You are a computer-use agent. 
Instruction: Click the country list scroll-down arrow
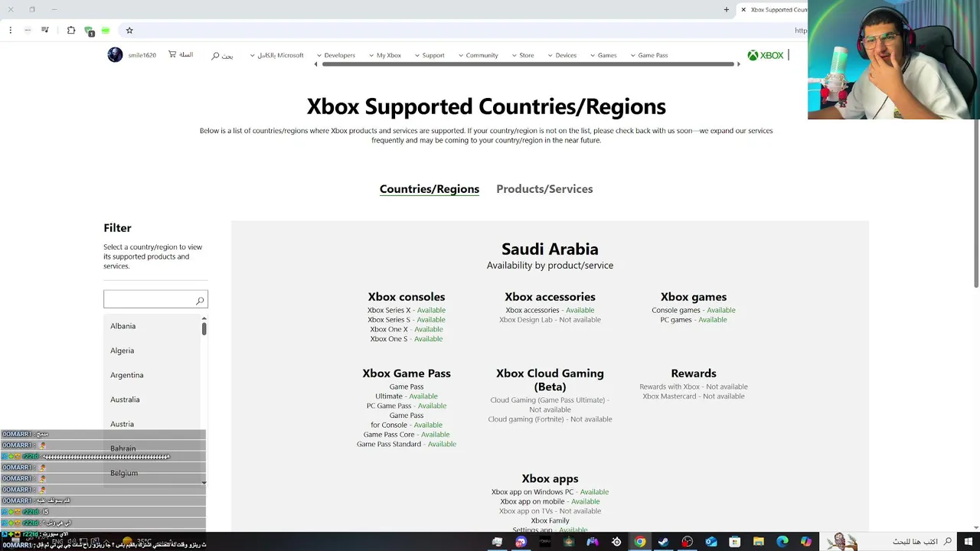point(204,483)
